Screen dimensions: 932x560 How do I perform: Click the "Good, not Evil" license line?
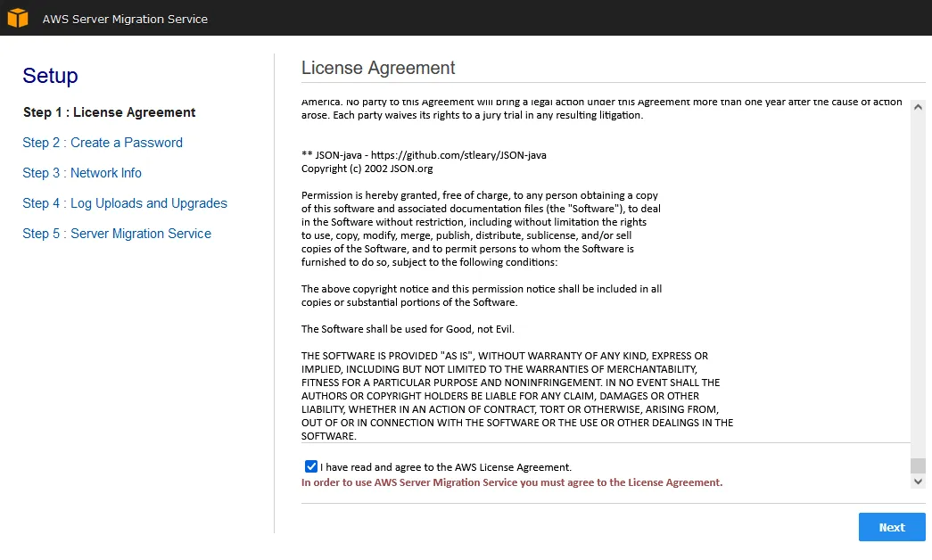point(408,329)
